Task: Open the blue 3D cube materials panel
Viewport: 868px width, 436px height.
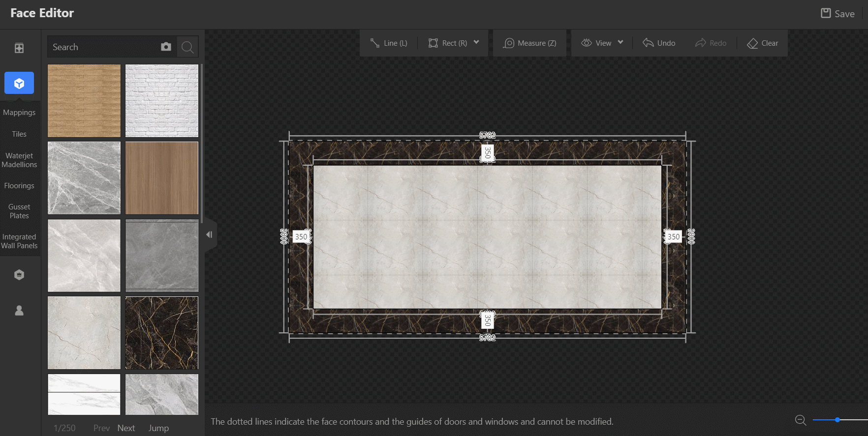Action: coord(19,83)
